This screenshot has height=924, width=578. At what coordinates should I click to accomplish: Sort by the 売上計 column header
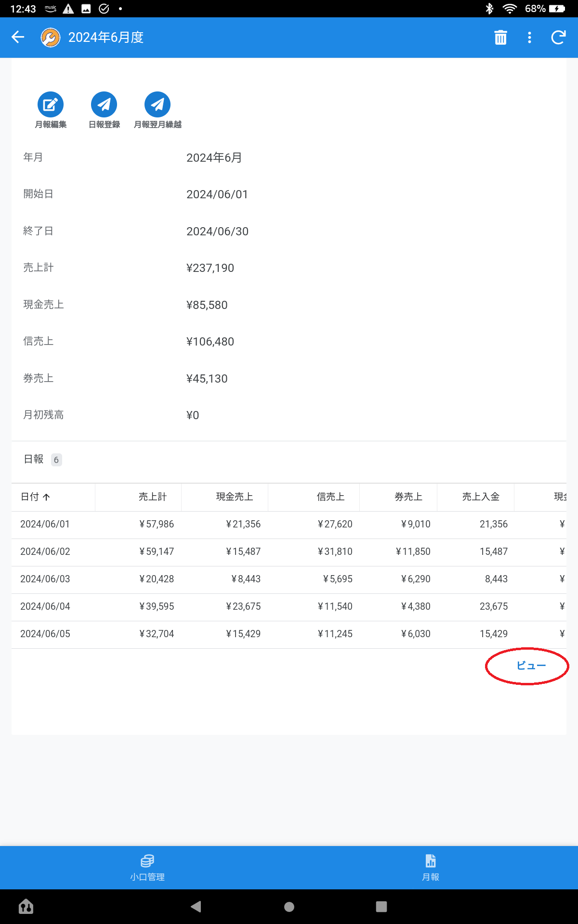click(152, 497)
